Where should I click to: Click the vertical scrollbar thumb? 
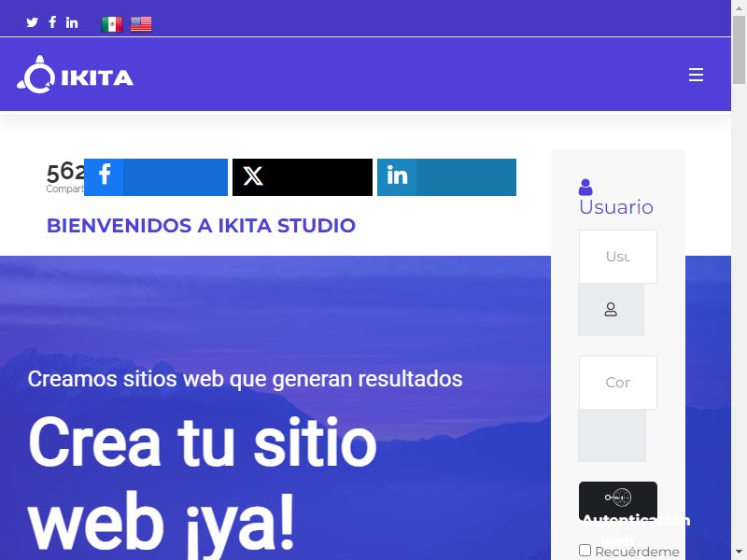[x=739, y=50]
